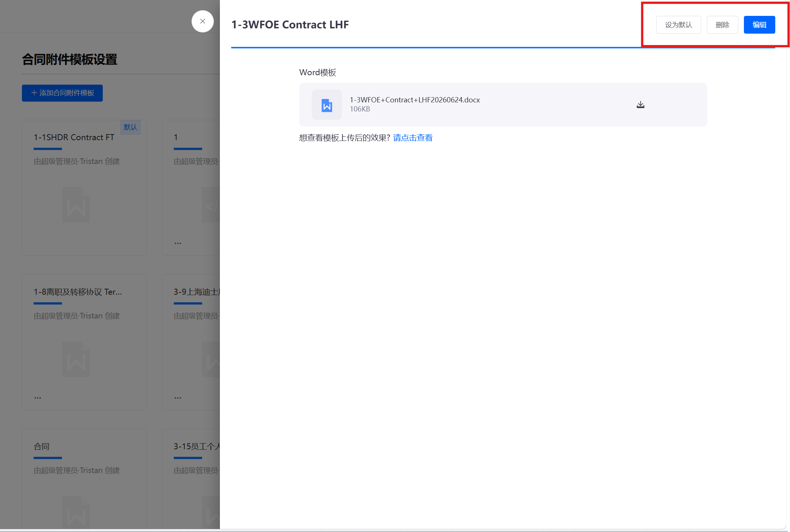Select file name 1-3WFOE+Contract+LHF20260624.docx

point(415,100)
